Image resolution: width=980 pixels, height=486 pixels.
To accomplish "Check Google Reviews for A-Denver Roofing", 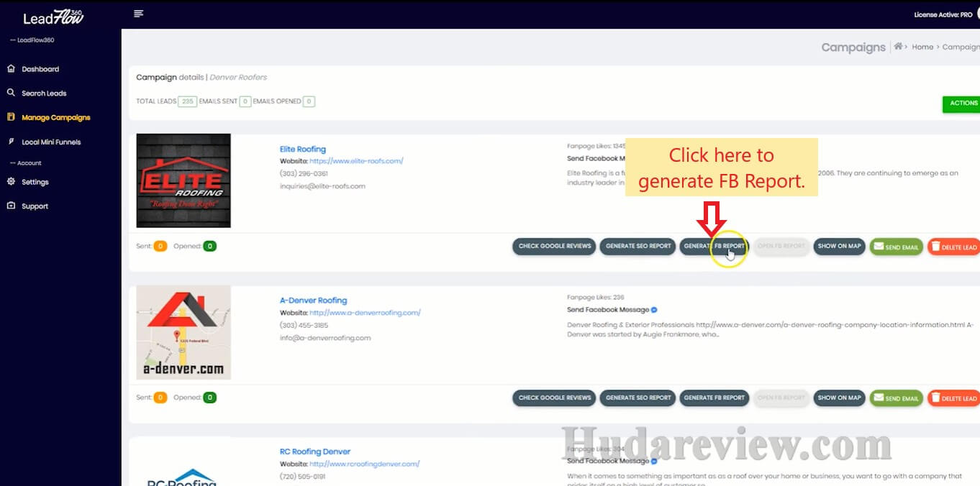I will coord(554,398).
